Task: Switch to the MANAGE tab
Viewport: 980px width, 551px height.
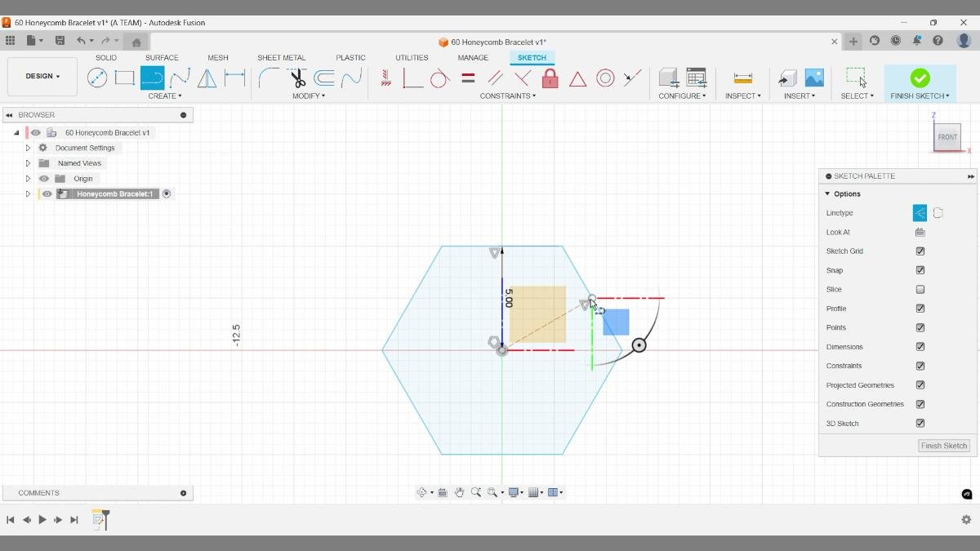Action: click(x=473, y=57)
